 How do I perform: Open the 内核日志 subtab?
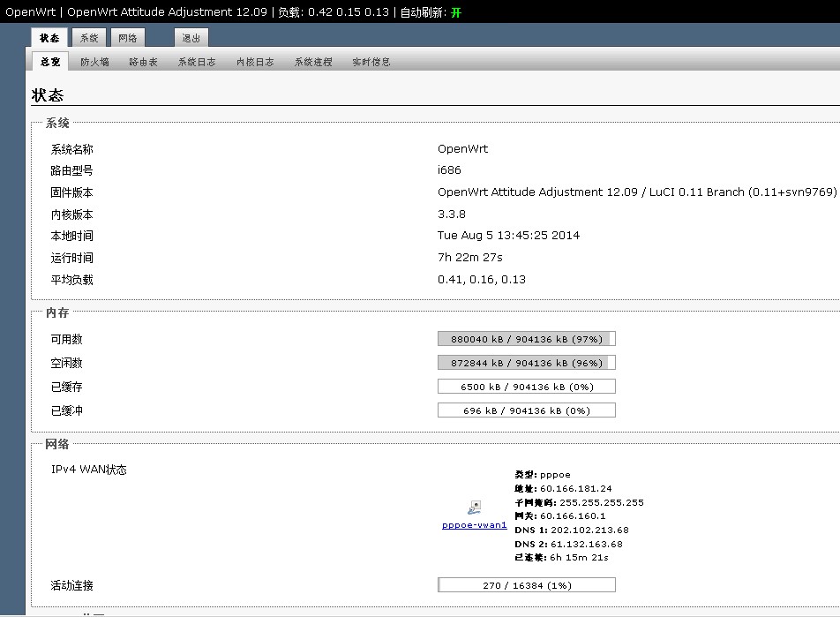pyautogui.click(x=255, y=62)
